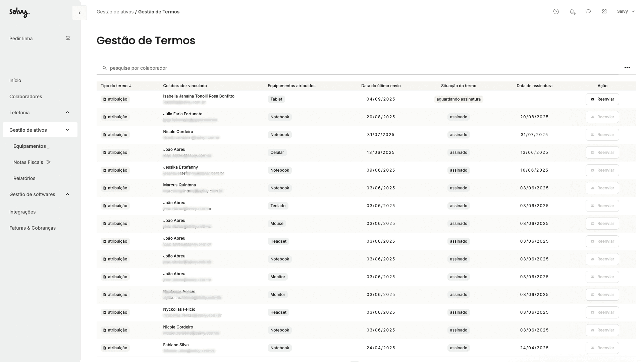
Task: Click Reenviar for Isabella's Tablet term
Action: coord(602,99)
